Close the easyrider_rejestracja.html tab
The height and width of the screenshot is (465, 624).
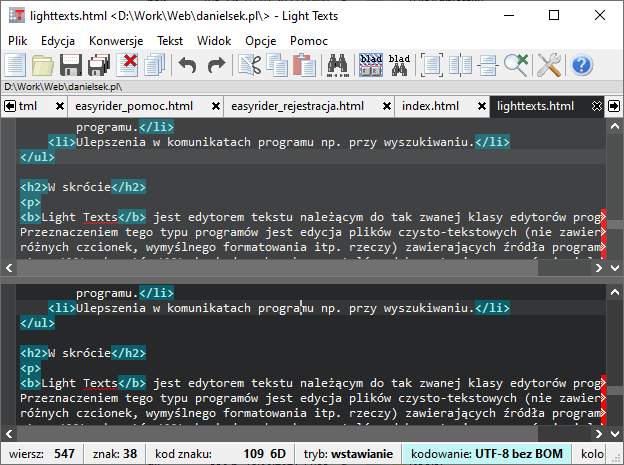(x=386, y=106)
